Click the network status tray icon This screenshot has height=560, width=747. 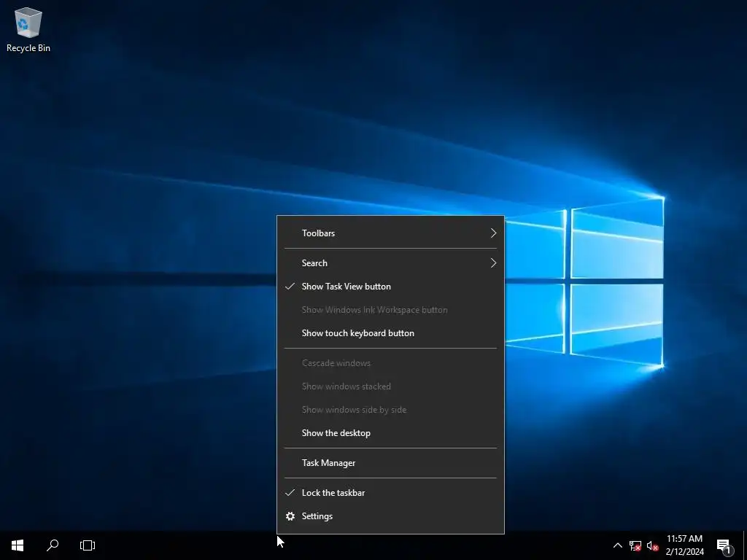635,545
